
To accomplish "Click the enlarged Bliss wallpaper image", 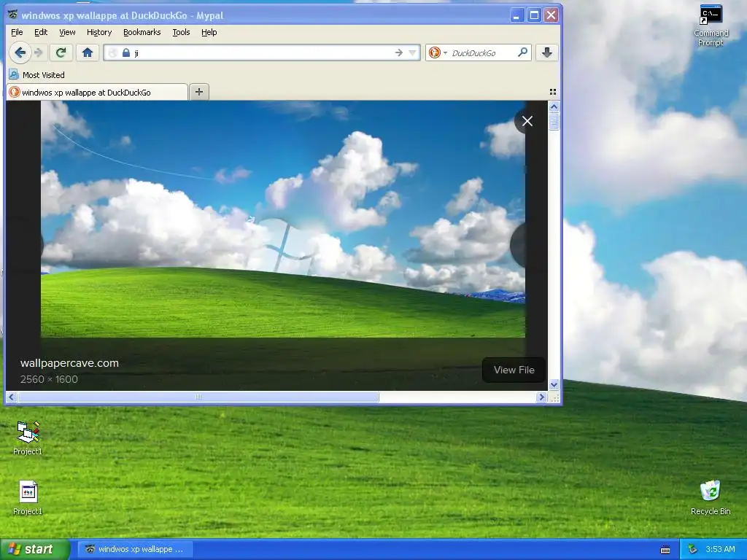I will coord(283,219).
